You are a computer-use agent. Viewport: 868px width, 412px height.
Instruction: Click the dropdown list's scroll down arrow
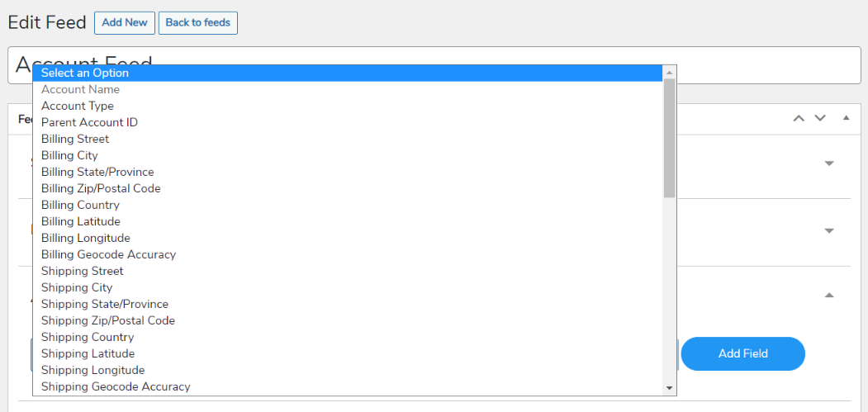coord(669,387)
